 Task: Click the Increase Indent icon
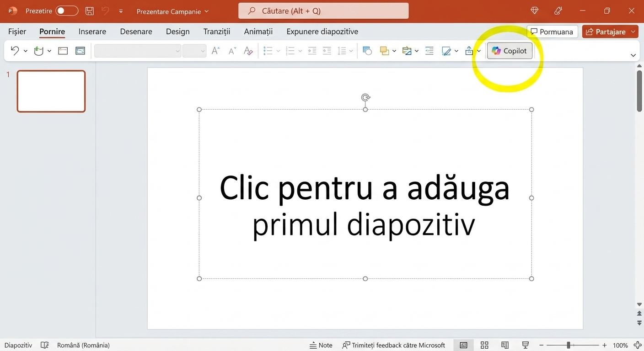(327, 51)
